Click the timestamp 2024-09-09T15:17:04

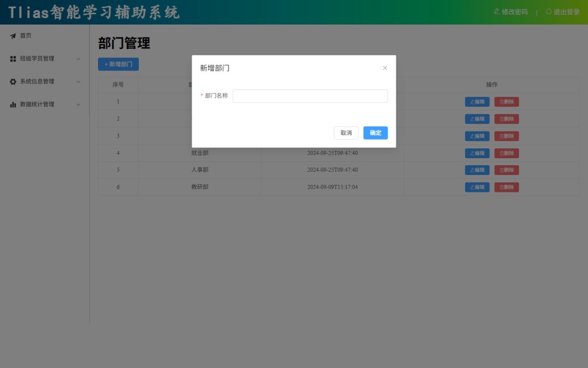332,187
